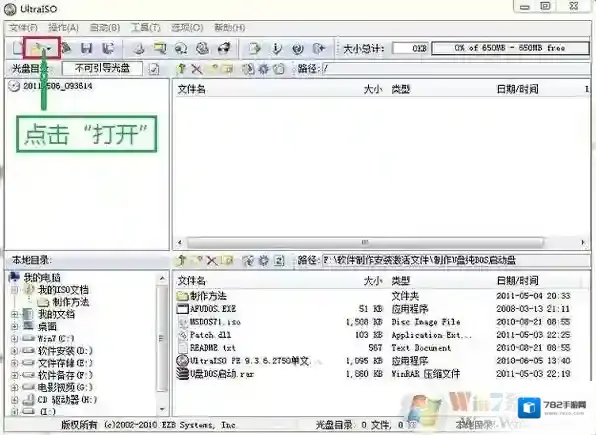Click the Up-folder arrow in the local toolbar
Viewport: 596px width, 435px height.
[181, 260]
